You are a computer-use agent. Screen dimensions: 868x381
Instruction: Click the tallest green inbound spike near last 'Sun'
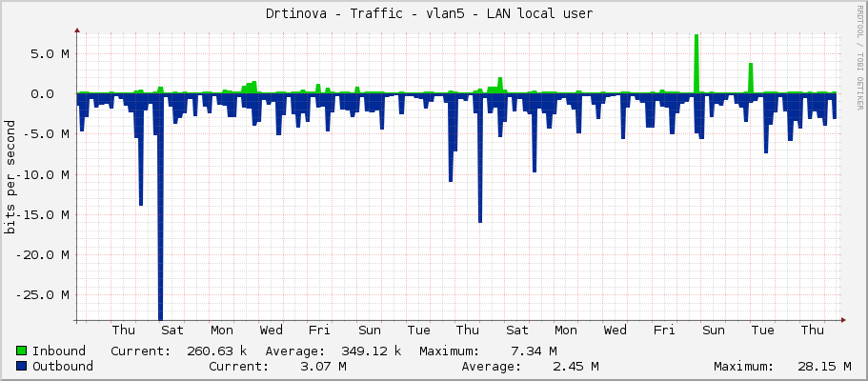coord(696,64)
